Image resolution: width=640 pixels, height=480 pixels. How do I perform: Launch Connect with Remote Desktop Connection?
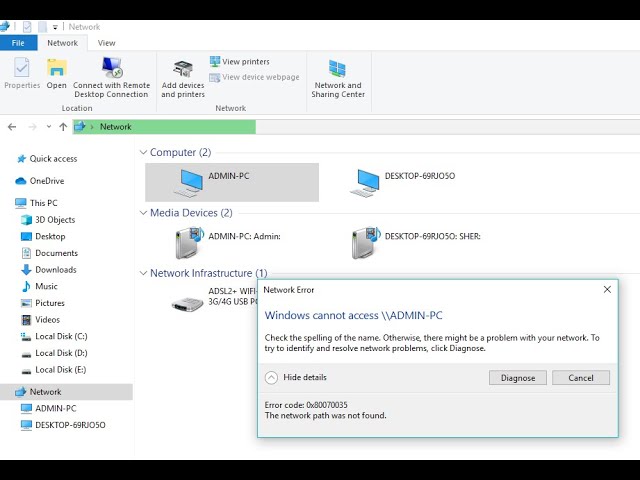click(x=111, y=77)
